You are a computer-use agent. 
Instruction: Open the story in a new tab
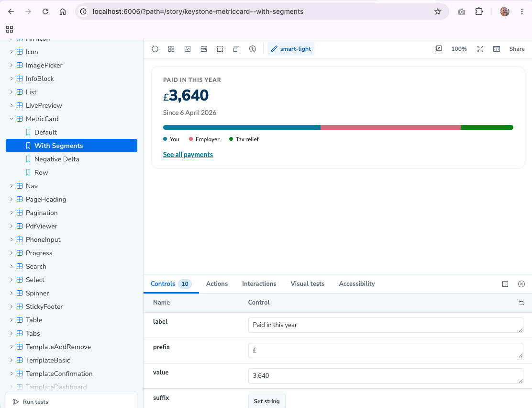point(438,49)
